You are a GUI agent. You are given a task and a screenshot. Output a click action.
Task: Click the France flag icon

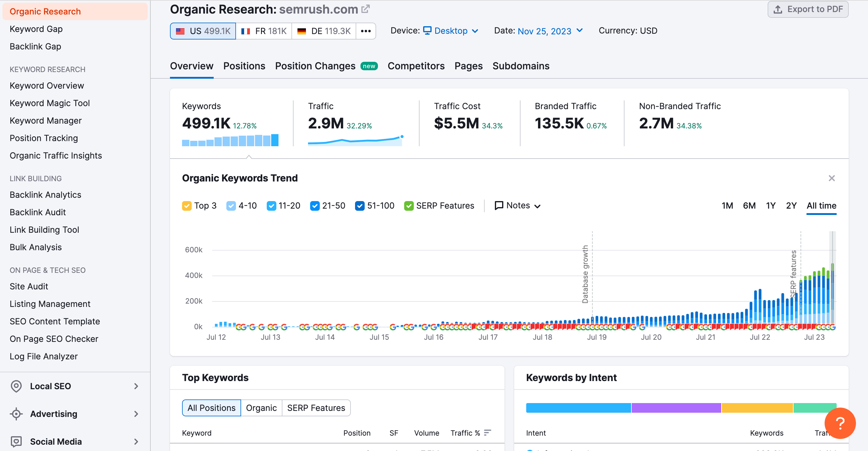[x=246, y=31]
